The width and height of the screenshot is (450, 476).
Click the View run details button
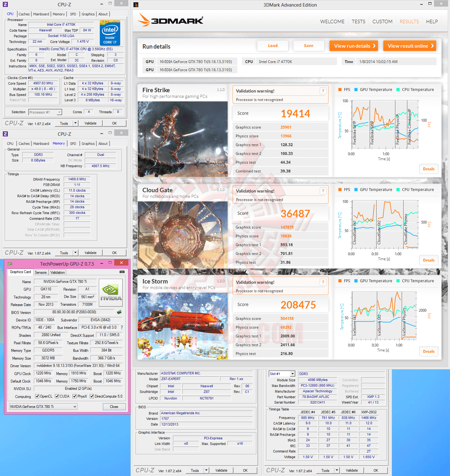pos(354,46)
